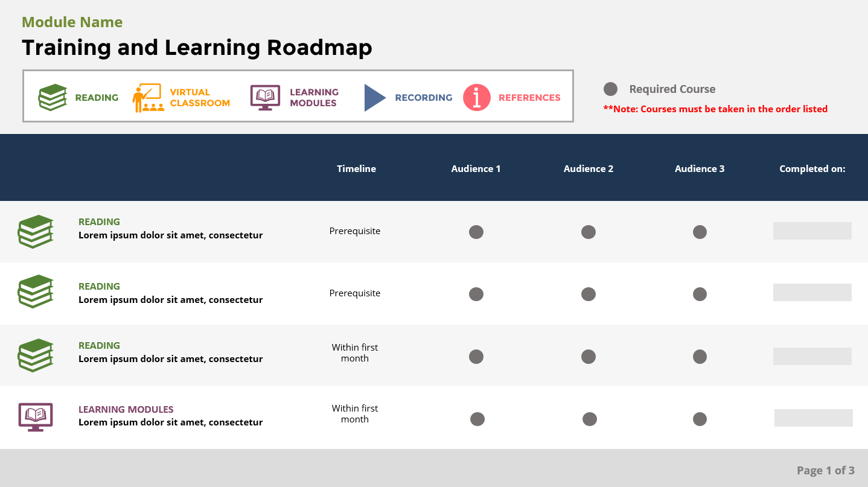868x487 pixels.
Task: Toggle the Audience 3 dot in the Learning Modules row
Action: 700,418
